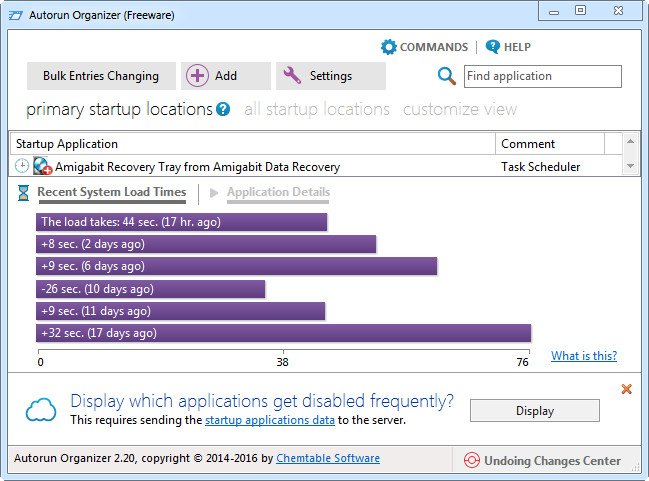649x481 pixels.
Task: Click the Display button
Action: tap(534, 410)
